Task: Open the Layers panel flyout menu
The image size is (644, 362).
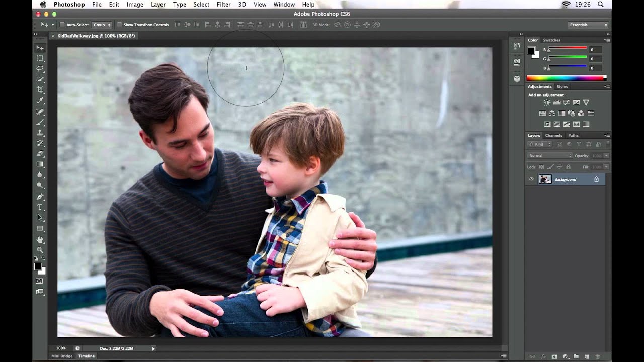Action: [607, 135]
